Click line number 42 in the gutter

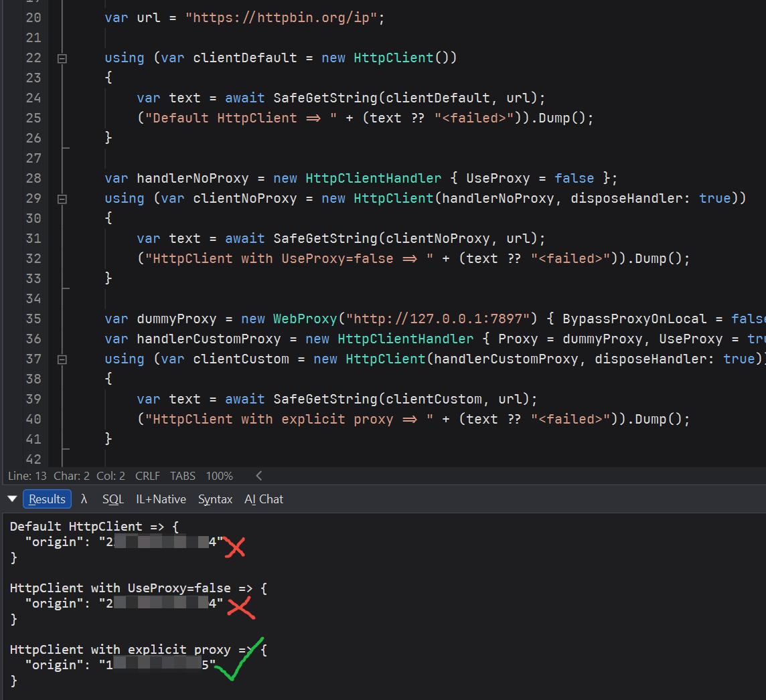(x=33, y=459)
